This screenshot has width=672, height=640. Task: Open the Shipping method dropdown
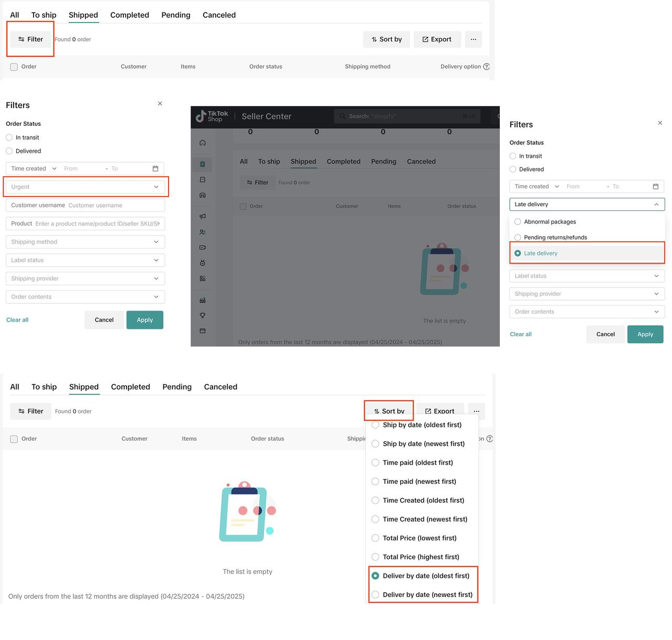pyautogui.click(x=86, y=242)
